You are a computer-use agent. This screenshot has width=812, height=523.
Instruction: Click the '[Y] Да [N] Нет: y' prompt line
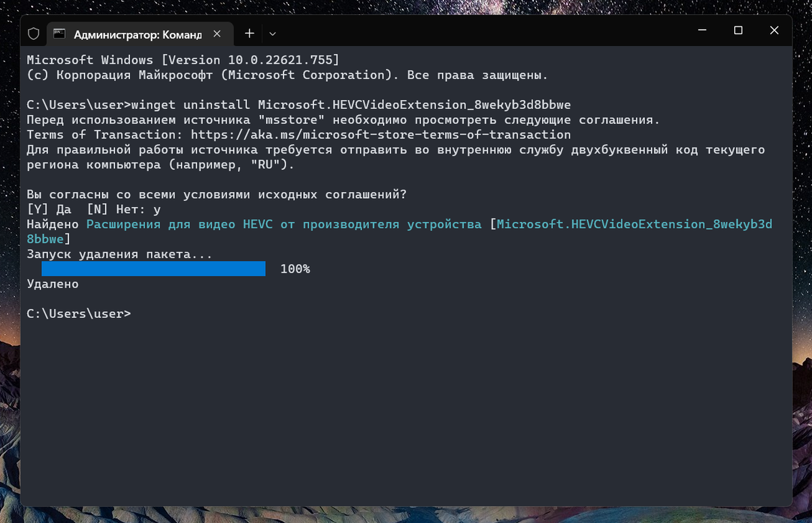point(93,209)
